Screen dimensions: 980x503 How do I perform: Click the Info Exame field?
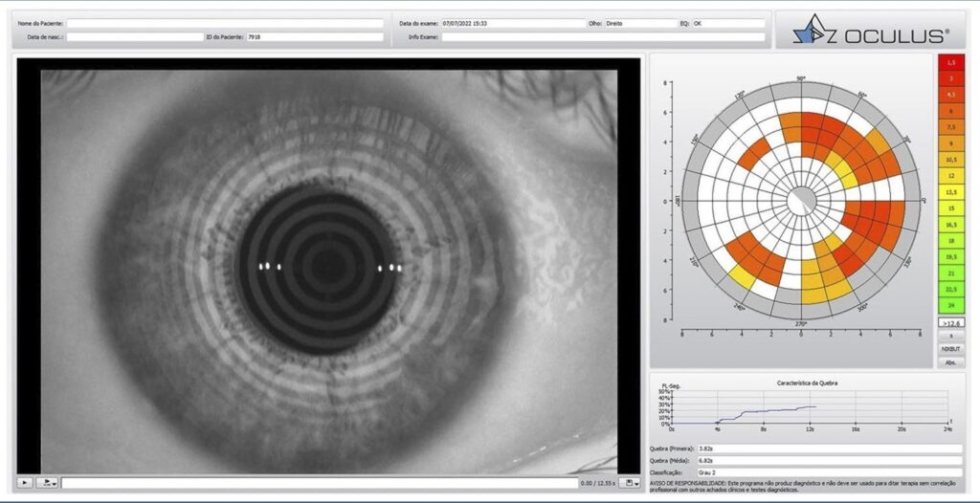click(603, 36)
